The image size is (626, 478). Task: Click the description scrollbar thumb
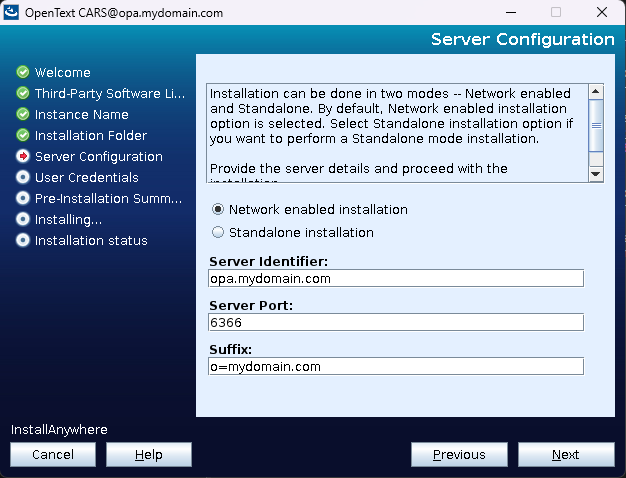click(x=596, y=126)
